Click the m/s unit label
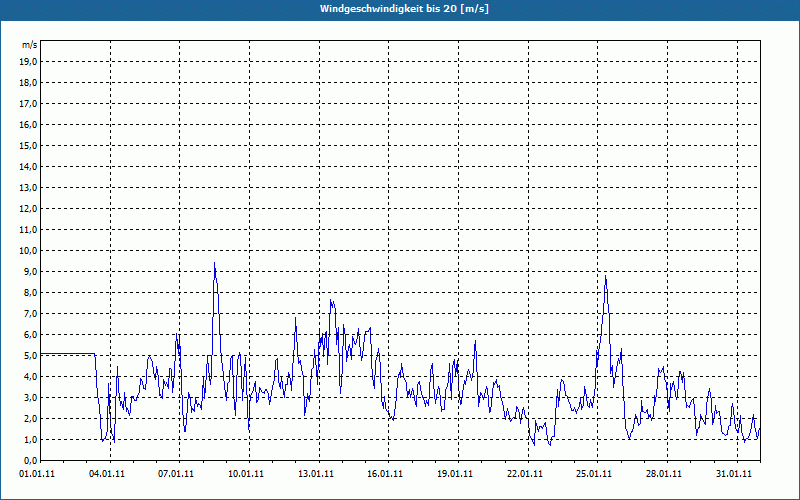 pyautogui.click(x=30, y=45)
